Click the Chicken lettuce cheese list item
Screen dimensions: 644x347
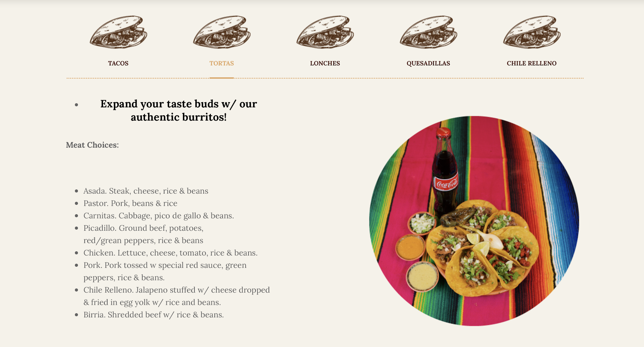[x=170, y=253]
